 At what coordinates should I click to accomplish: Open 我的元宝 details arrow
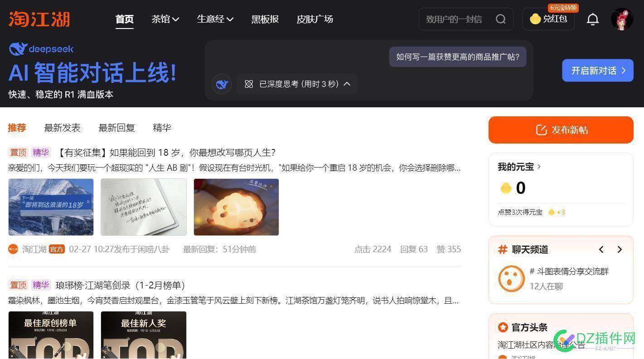point(539,167)
